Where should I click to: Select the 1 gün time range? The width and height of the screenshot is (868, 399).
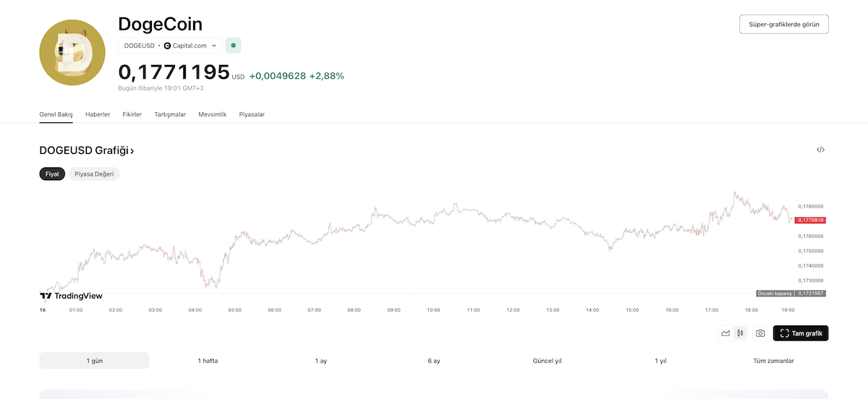point(94,361)
